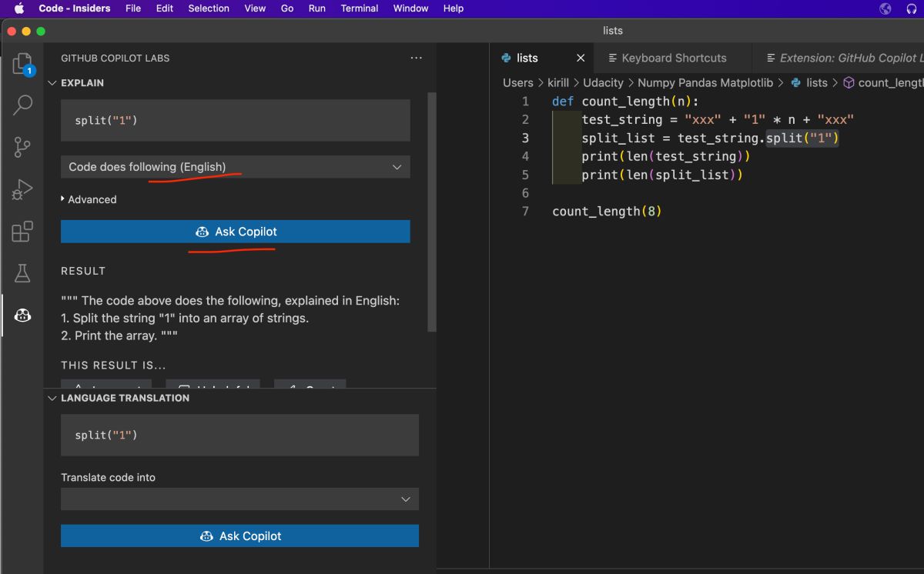Click Ask Copilot in the Explain section
Screen dimensions: 924x574
pyautogui.click(x=236, y=232)
